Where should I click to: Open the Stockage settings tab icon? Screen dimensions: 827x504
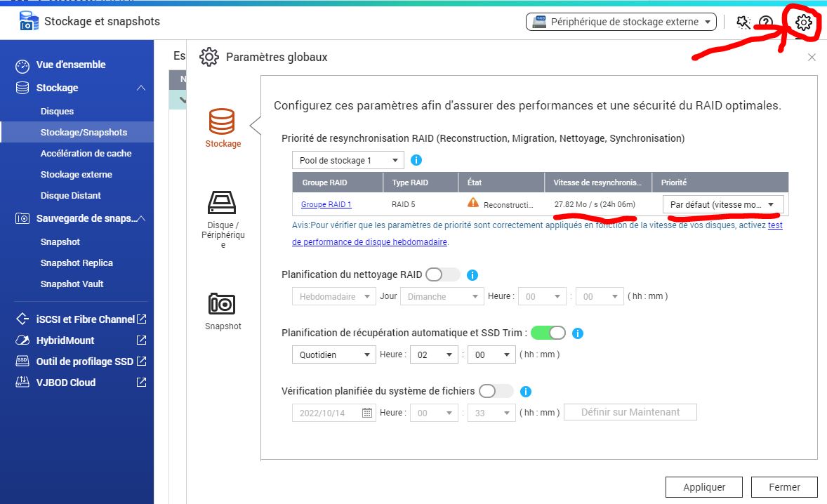click(x=222, y=122)
